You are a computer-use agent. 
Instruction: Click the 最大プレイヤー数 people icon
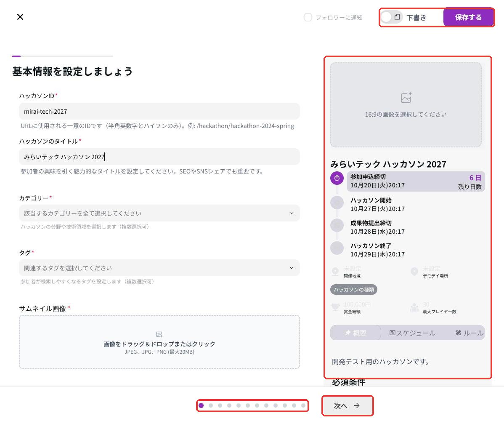coord(414,307)
